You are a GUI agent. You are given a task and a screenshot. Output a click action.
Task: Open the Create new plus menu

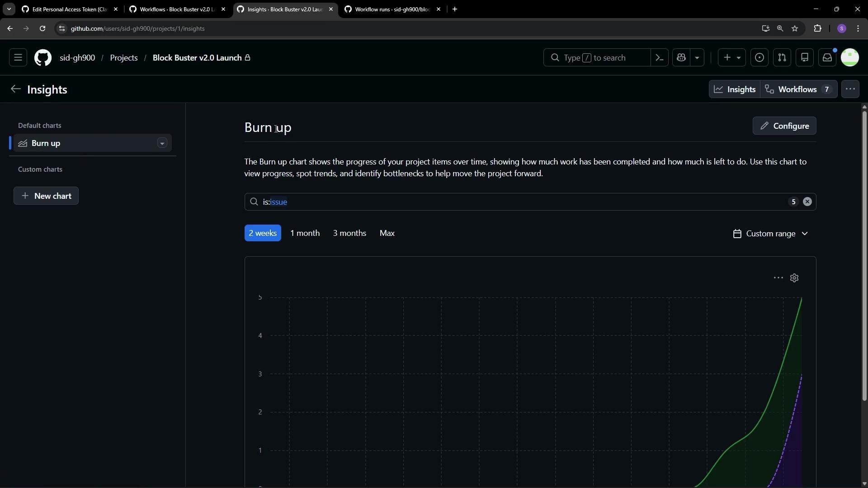[x=732, y=58]
